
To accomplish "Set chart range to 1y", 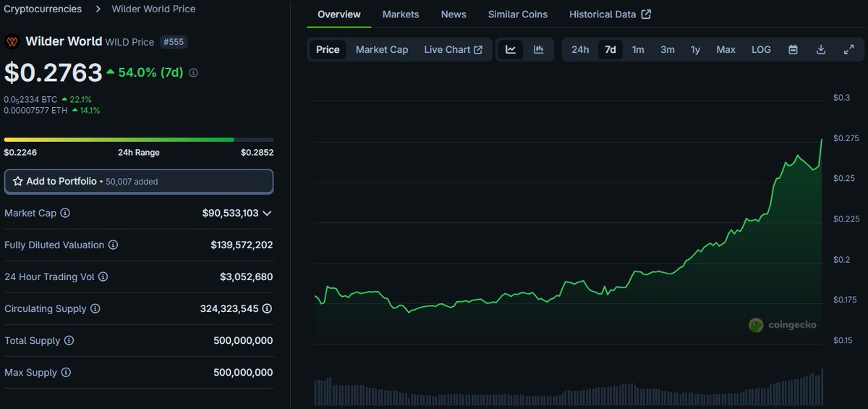I will [695, 49].
